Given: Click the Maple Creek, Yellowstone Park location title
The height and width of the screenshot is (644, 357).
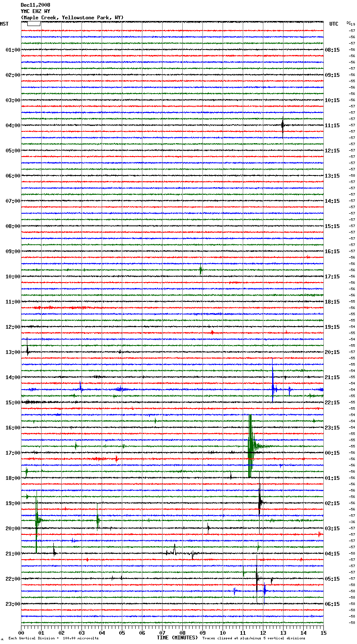Looking at the screenshot, I should pyautogui.click(x=72, y=18).
